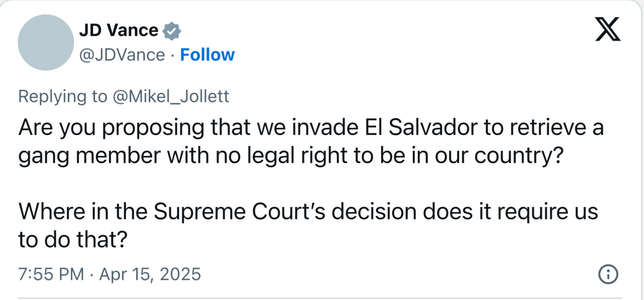Click the text "to do that?"
Image resolution: width=644 pixels, height=300 pixels.
pos(72,240)
